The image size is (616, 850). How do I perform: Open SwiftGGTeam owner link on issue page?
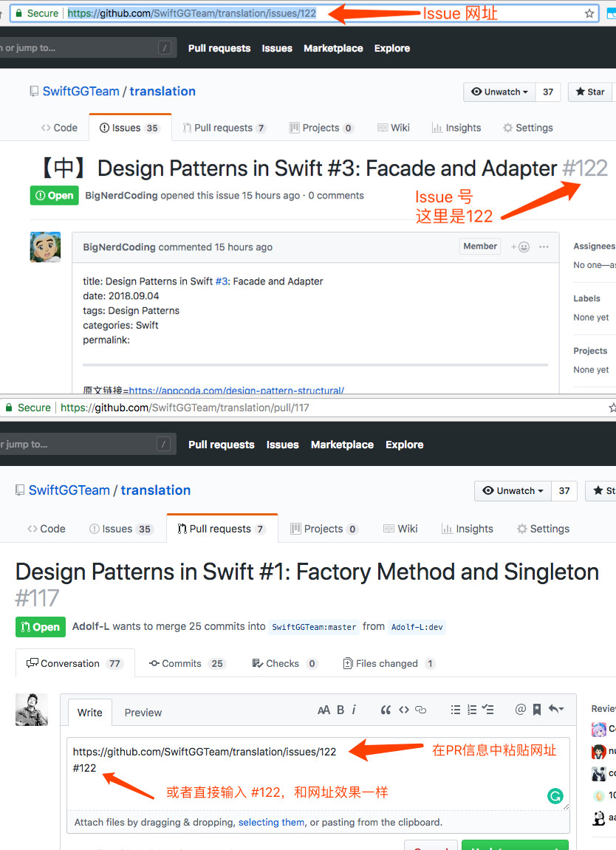coord(81,91)
